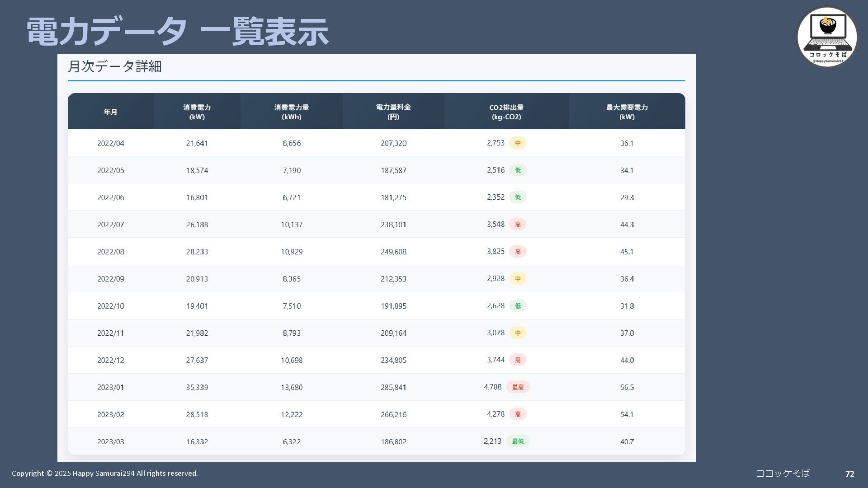Click the 年月 column header

[x=110, y=112]
